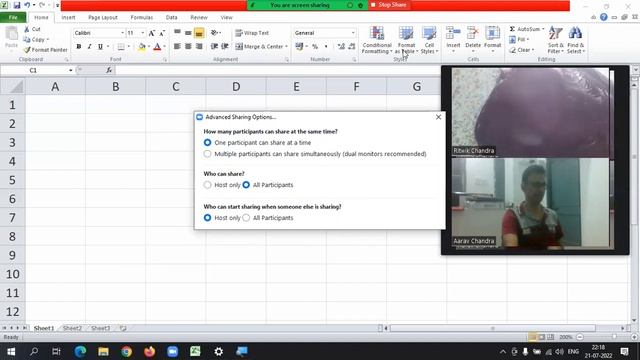Center text horizontally in the cell

188,47
